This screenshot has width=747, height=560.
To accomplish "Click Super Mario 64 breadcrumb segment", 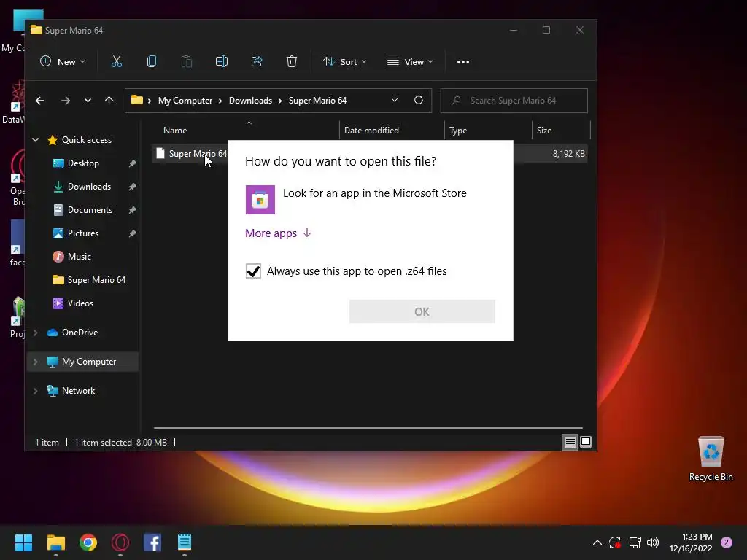I will 318,101.
